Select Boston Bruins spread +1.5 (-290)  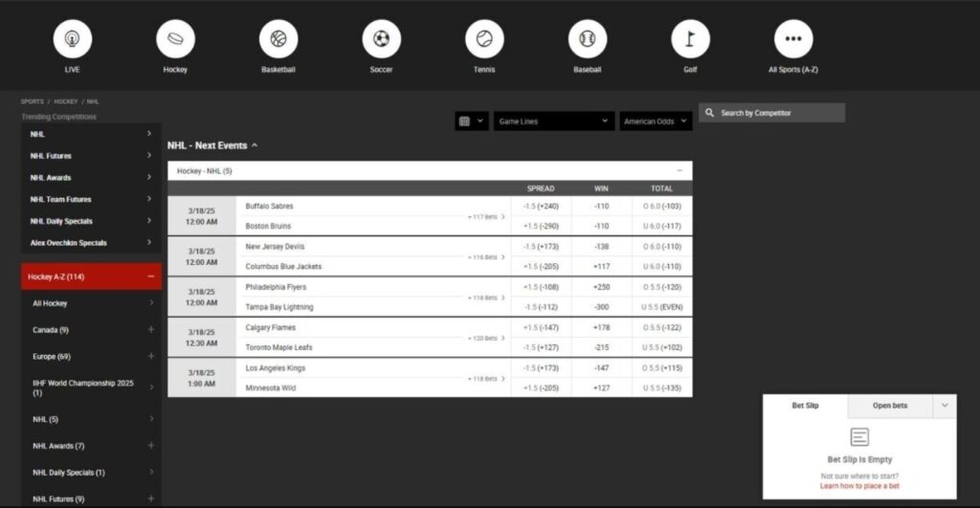(542, 226)
